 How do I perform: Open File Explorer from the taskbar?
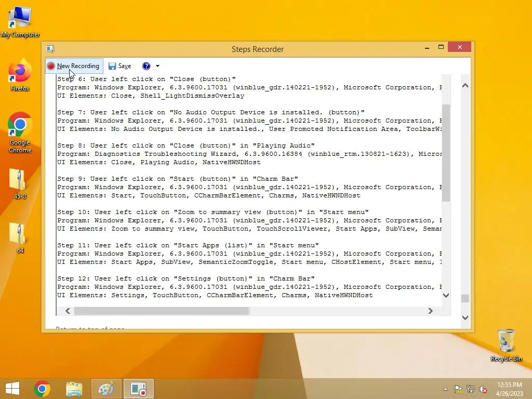pos(74,389)
